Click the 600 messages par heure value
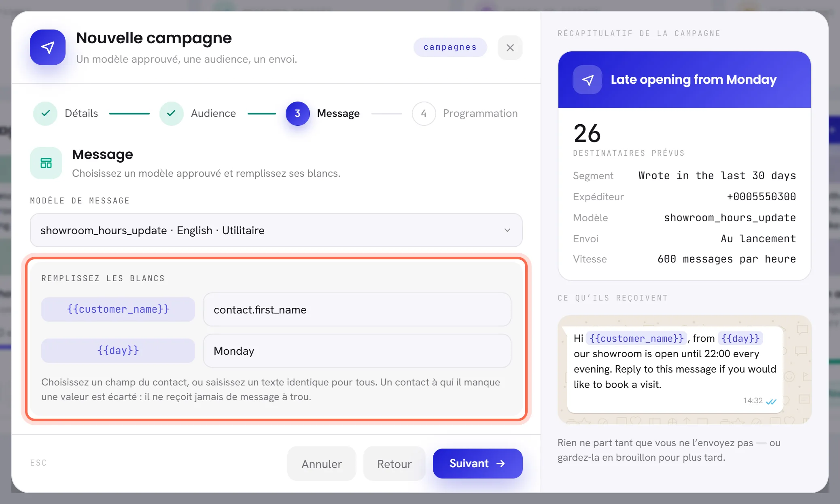The image size is (840, 504). (727, 259)
